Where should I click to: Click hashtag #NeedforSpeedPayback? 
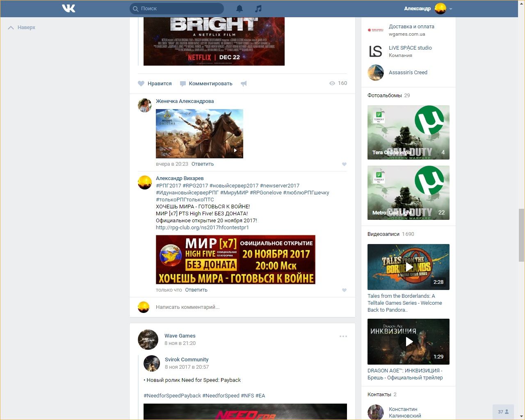coord(172,396)
